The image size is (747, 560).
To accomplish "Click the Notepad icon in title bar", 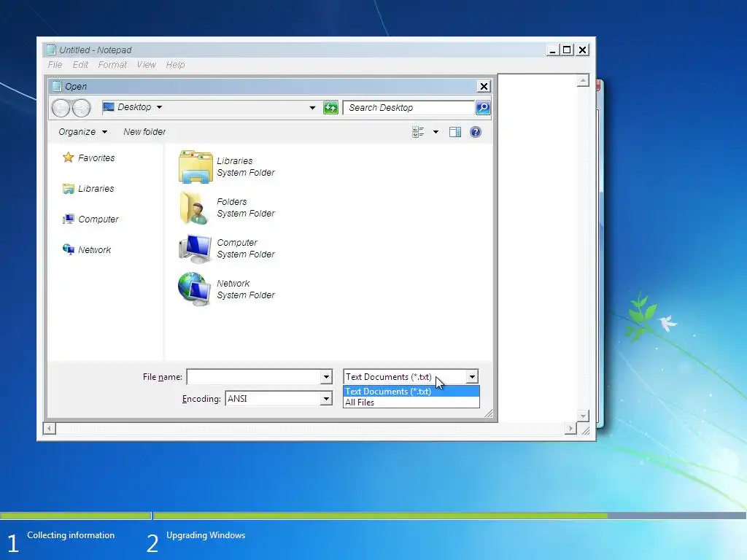I will [52, 50].
